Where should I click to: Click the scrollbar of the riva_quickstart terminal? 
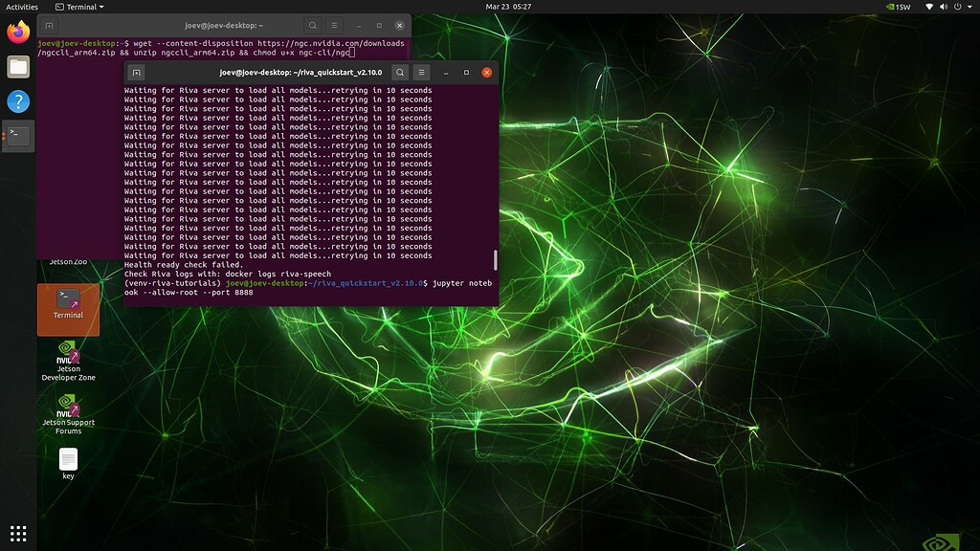click(x=494, y=258)
